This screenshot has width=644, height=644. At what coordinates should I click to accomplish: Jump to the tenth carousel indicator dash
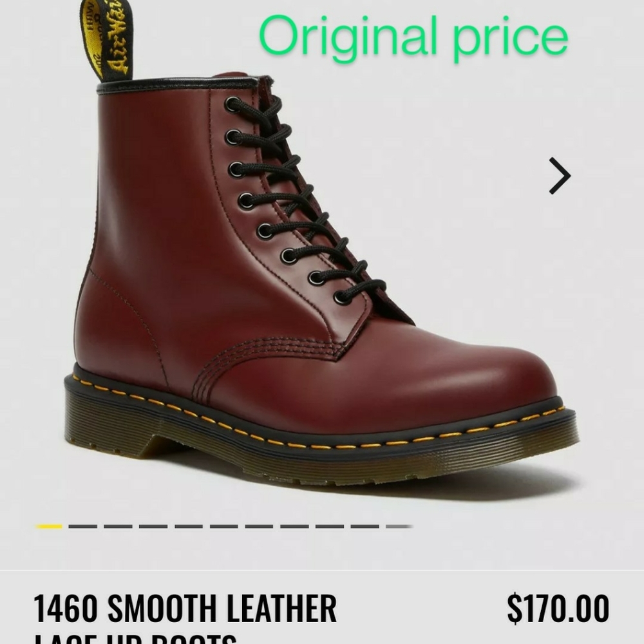pos(365,526)
